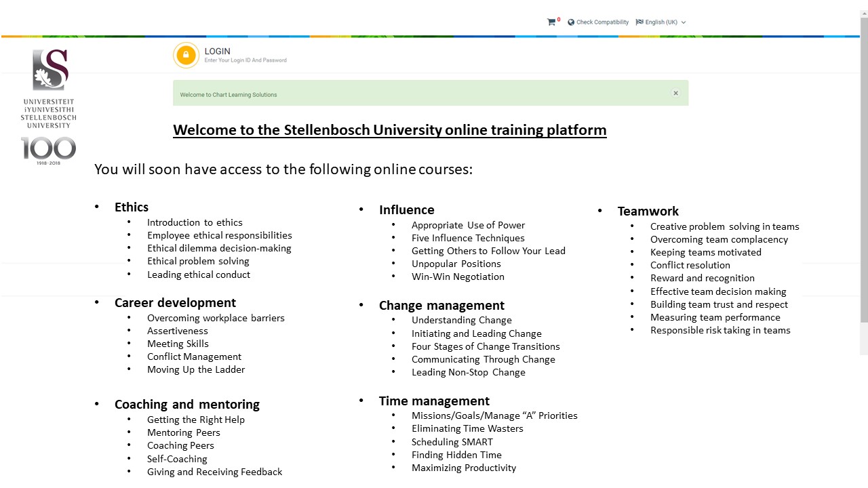Click 'Reward and recognition'
The image size is (868, 488).
click(703, 278)
